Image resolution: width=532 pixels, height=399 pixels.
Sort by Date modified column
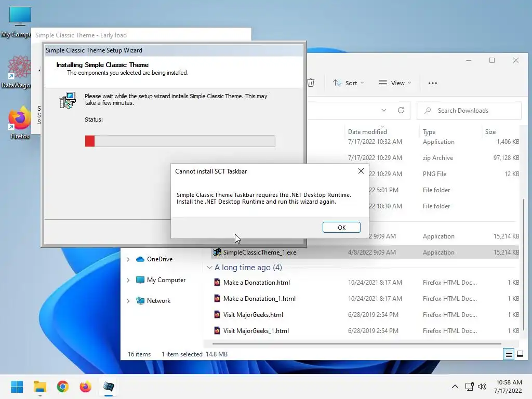pyautogui.click(x=367, y=131)
